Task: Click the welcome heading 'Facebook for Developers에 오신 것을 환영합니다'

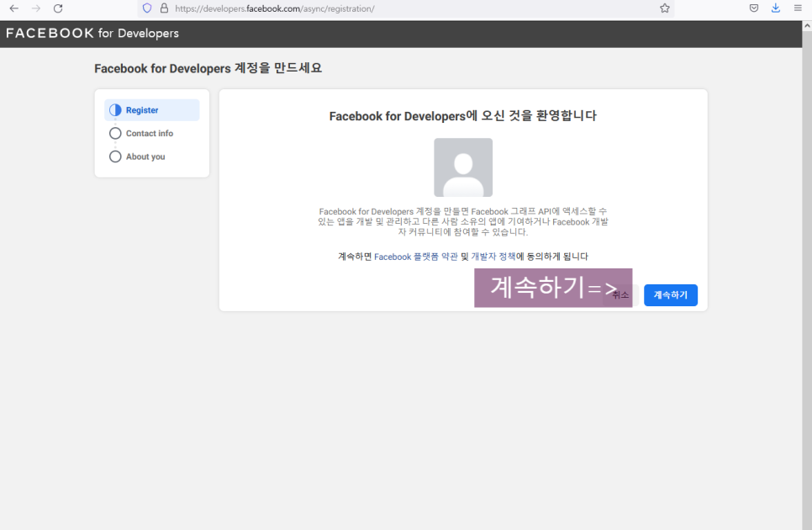Action: tap(463, 115)
